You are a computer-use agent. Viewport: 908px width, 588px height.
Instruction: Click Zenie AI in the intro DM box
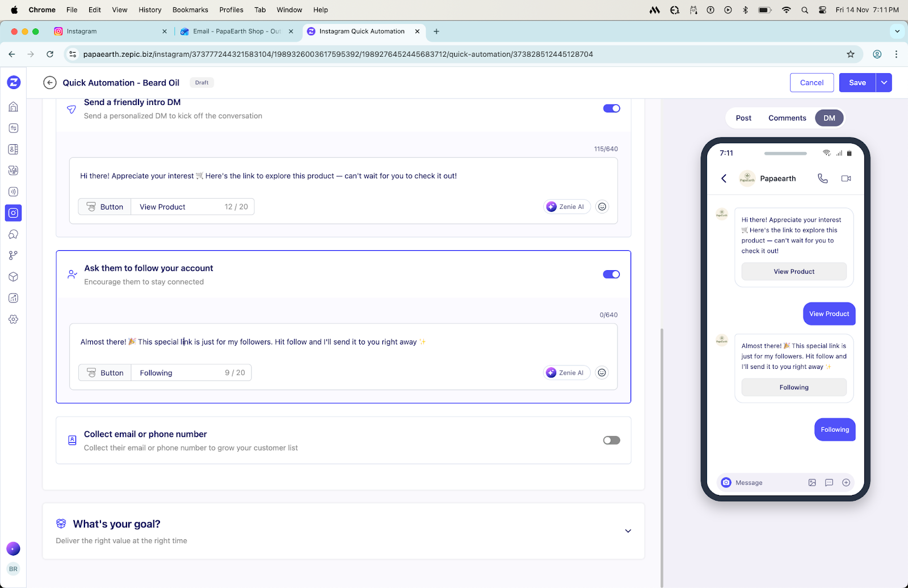pyautogui.click(x=566, y=207)
